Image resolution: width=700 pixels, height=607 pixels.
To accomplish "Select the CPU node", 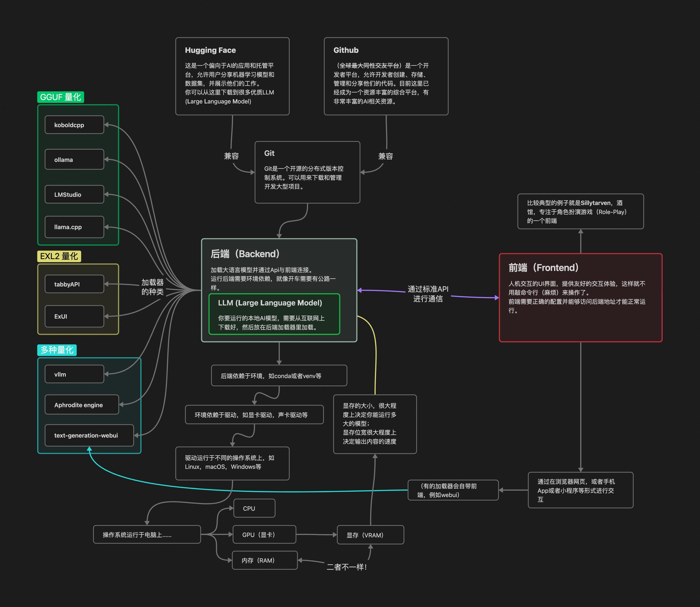I will click(x=254, y=508).
